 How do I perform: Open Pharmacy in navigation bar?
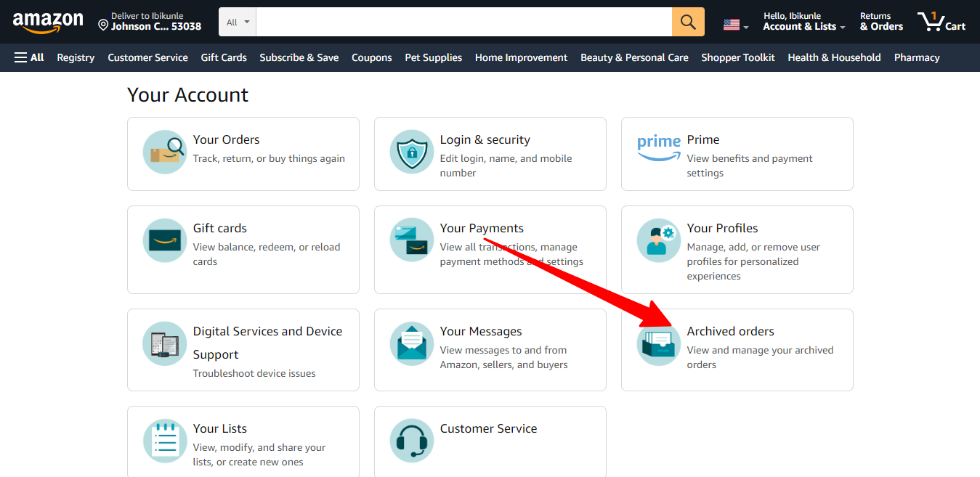pyautogui.click(x=917, y=57)
